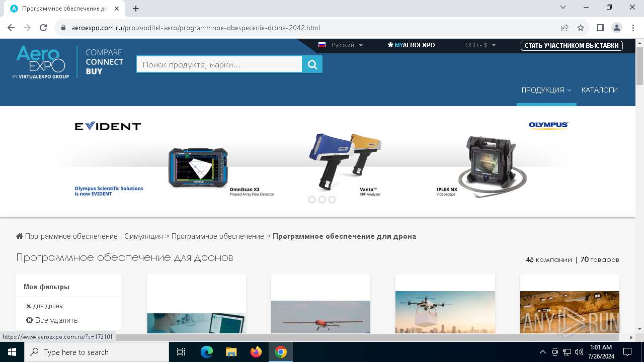
Task: Open Chrome three-dot menu
Action: pos(632,28)
